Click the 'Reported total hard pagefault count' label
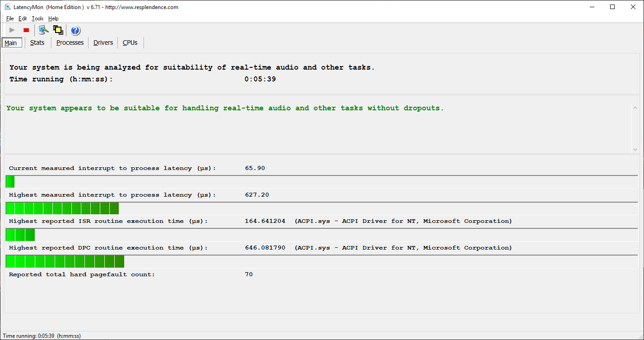644x340 pixels. click(x=82, y=274)
